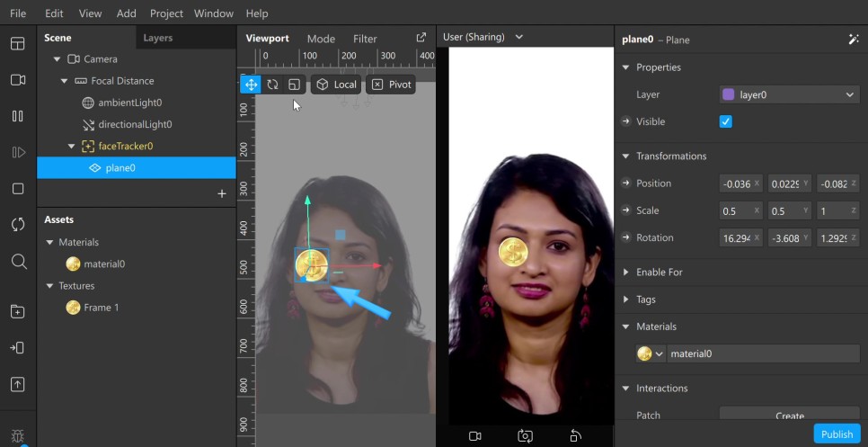Screen dimensions: 868x447
Task: Toggle Local coordinate space button
Action: click(x=336, y=85)
